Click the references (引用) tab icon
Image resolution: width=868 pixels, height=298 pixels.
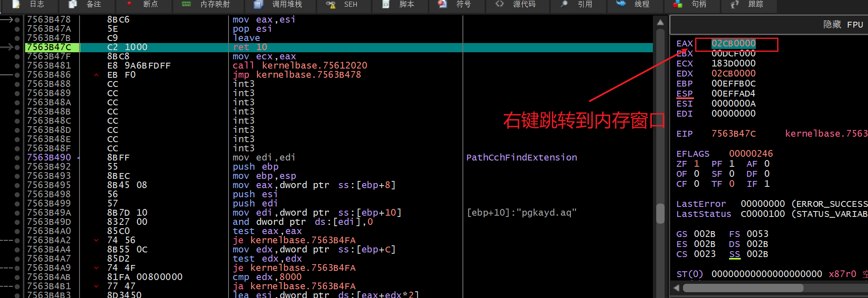point(564,4)
